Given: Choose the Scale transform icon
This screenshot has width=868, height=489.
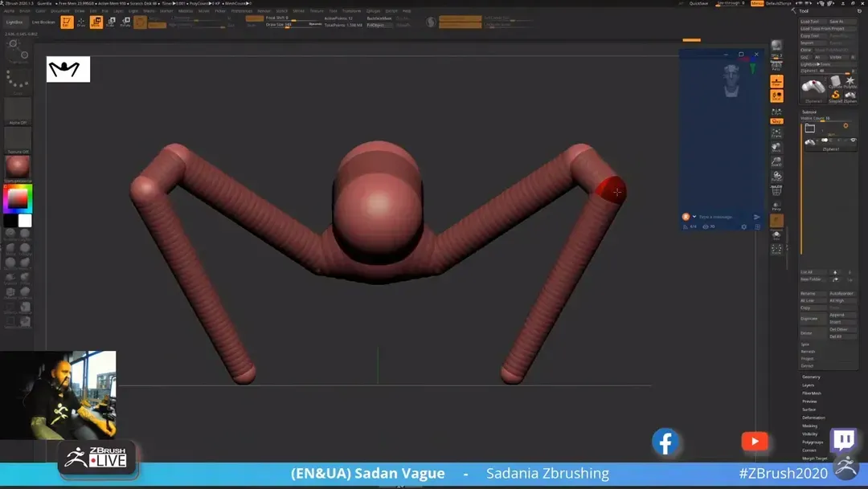Looking at the screenshot, I should [111, 22].
